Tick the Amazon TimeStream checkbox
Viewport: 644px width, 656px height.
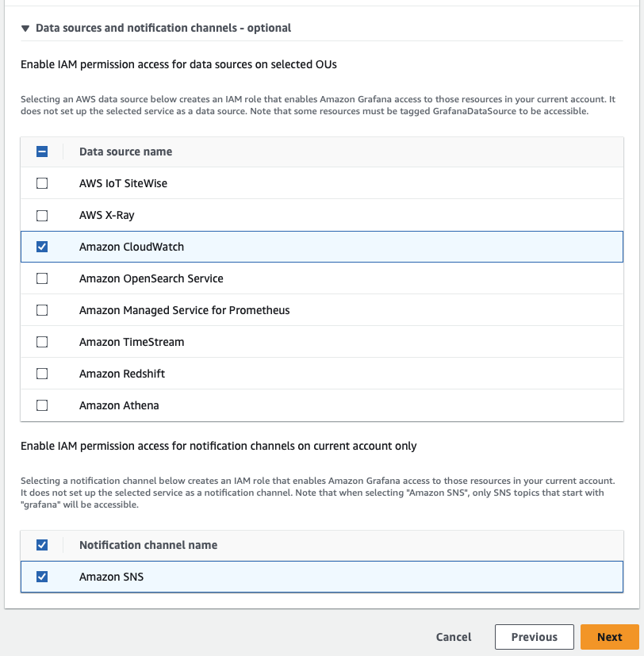coord(43,342)
